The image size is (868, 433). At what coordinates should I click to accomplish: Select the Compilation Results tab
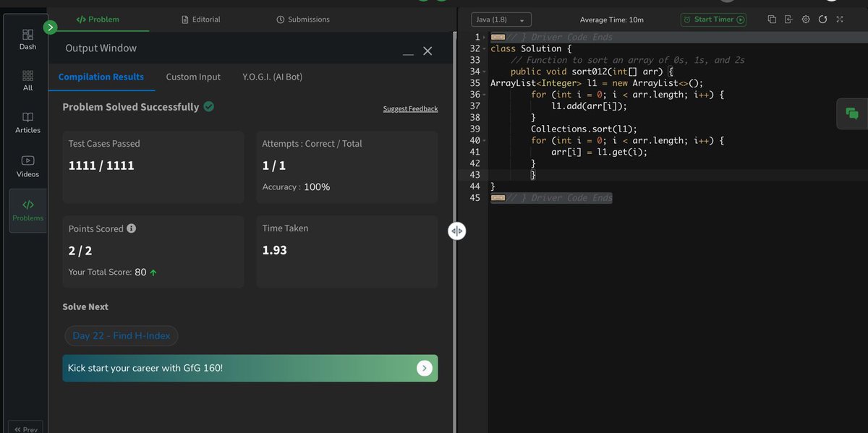pos(101,77)
